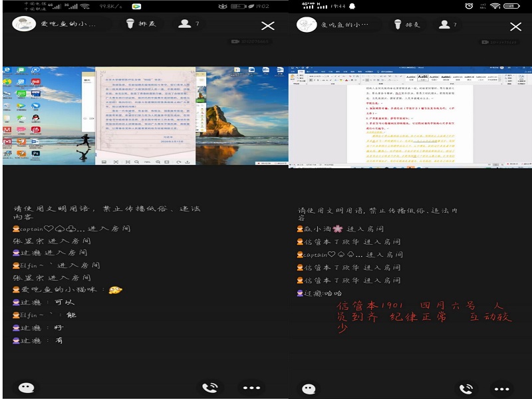The height and width of the screenshot is (399, 532).
Task: Open host avatar in left room header
Action: click(24, 24)
